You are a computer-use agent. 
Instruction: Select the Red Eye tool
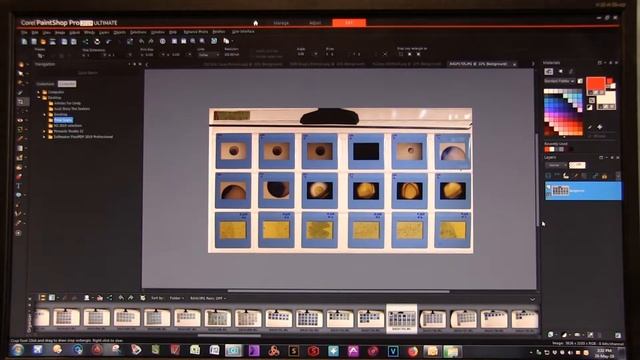(x=20, y=120)
